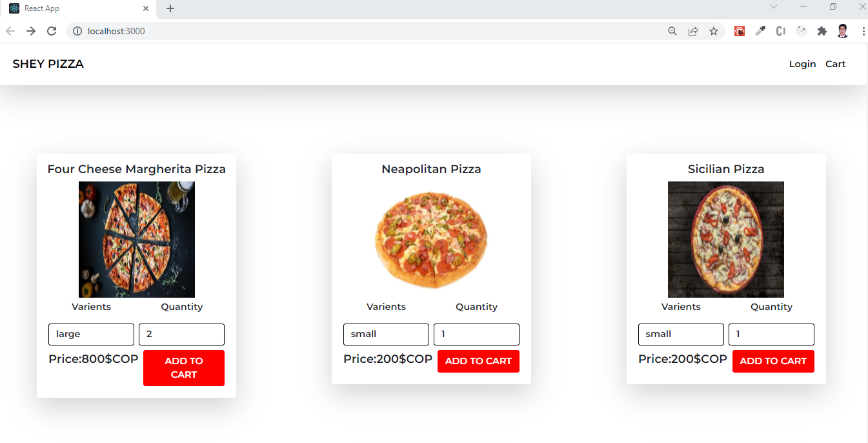Add Neapolitan Pizza to cart
Screen dimensions: 868x443
[478, 361]
